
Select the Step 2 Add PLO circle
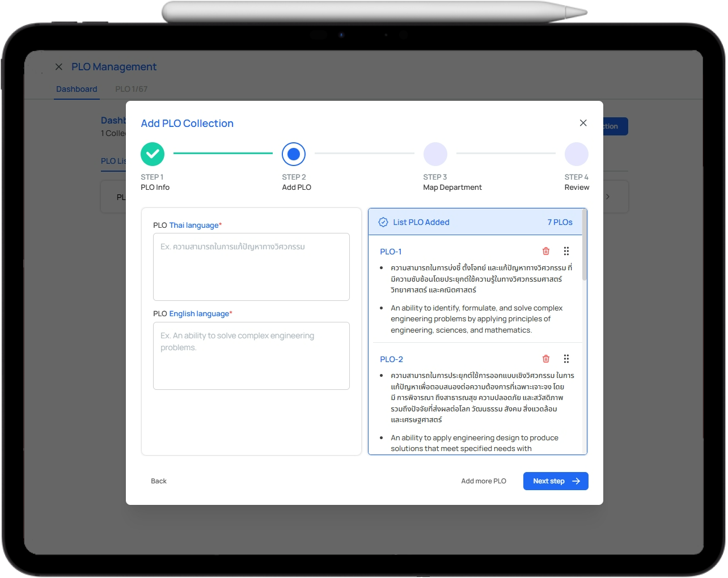(294, 154)
